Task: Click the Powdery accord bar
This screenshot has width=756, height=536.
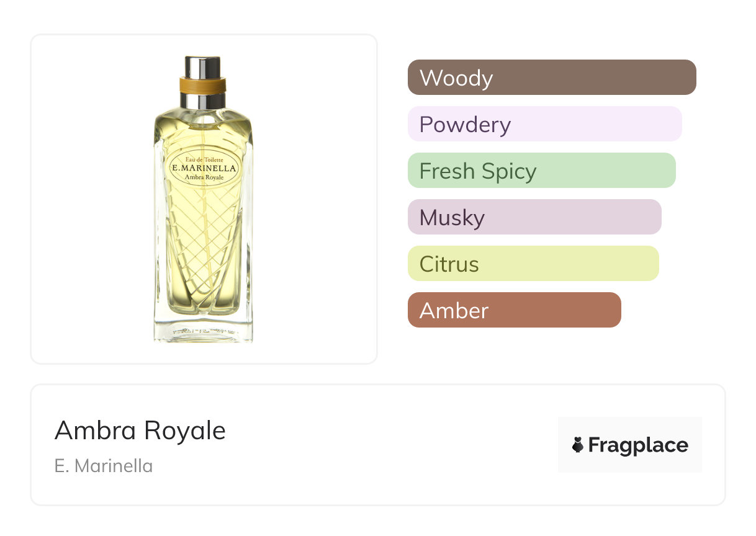Action: tap(544, 124)
